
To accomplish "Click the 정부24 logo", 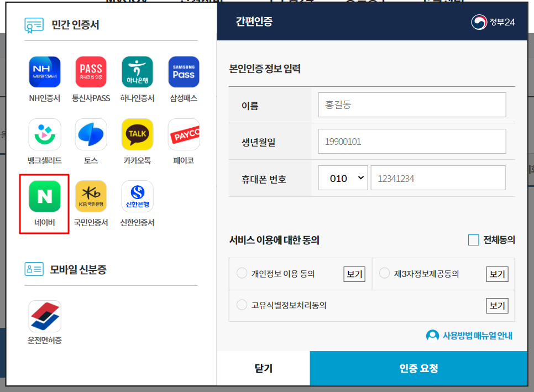I will click(493, 22).
